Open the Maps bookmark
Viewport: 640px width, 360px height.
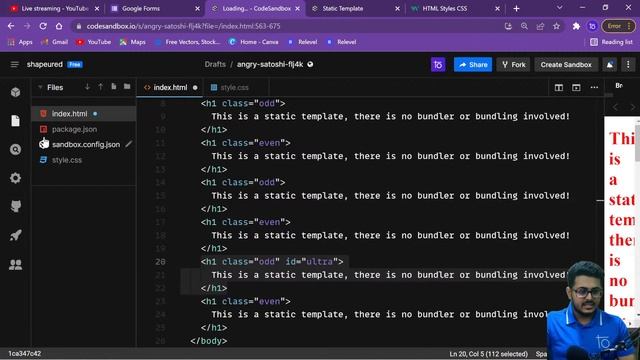[133, 42]
